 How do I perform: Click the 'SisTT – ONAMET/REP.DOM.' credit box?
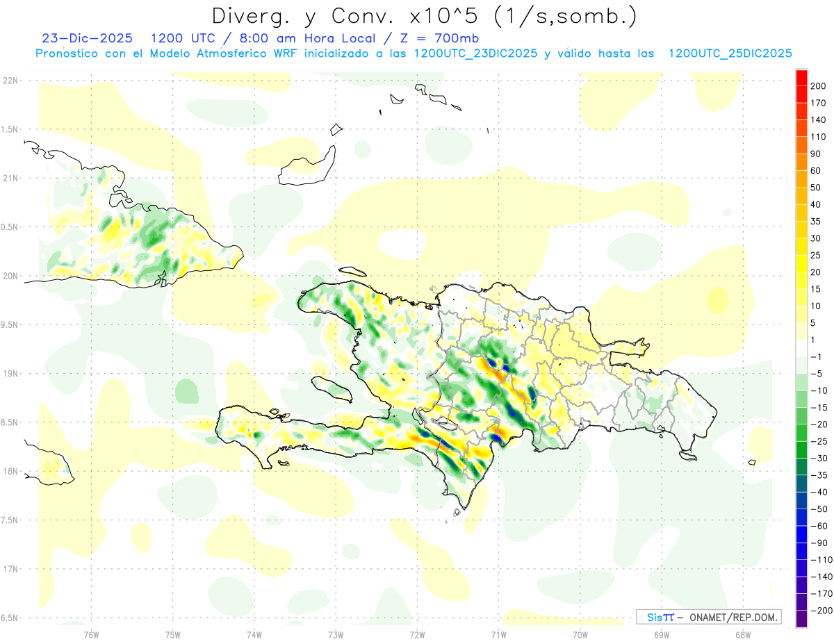tap(709, 617)
